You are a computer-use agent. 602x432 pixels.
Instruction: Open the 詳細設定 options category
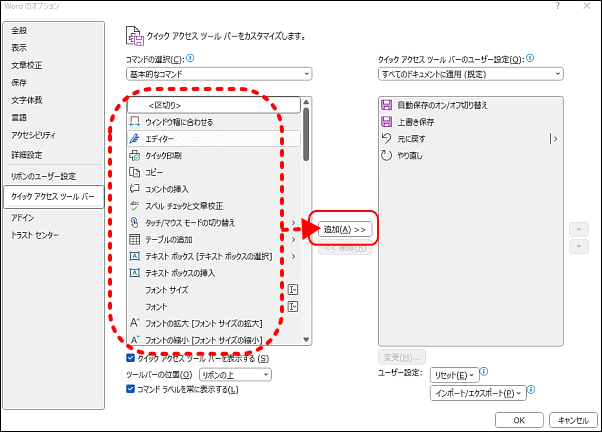point(27,155)
